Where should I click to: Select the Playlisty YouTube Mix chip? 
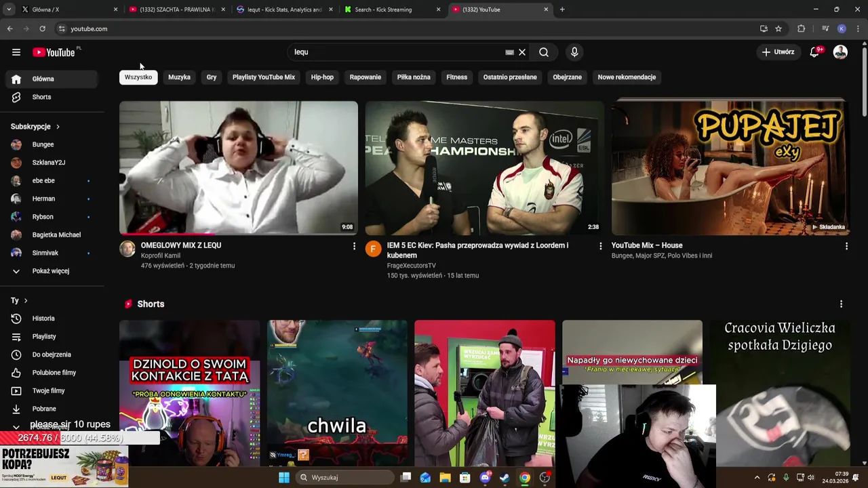264,77
